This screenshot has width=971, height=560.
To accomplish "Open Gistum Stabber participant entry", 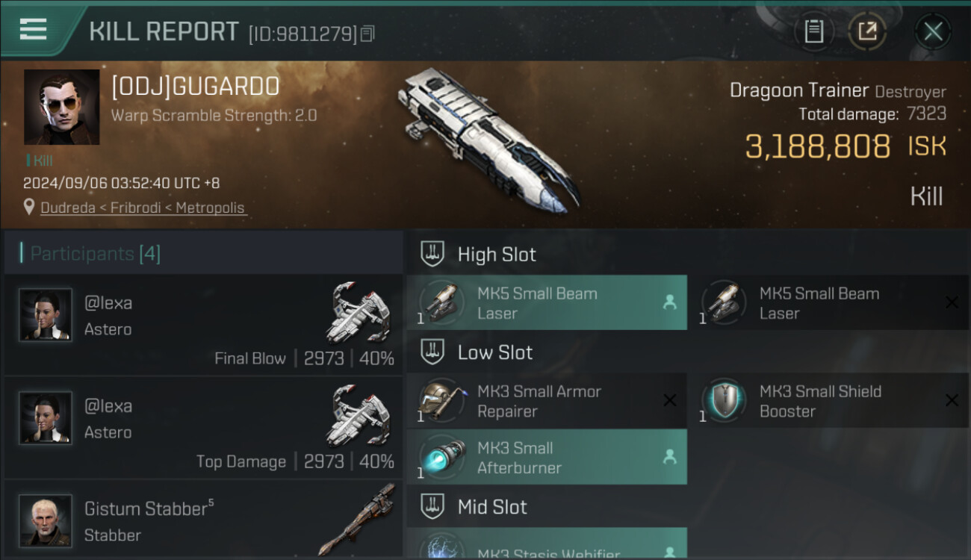I will [203, 520].
